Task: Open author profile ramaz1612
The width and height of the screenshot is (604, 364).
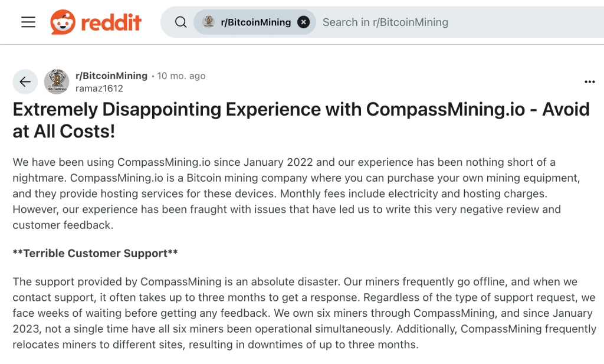Action: click(99, 88)
